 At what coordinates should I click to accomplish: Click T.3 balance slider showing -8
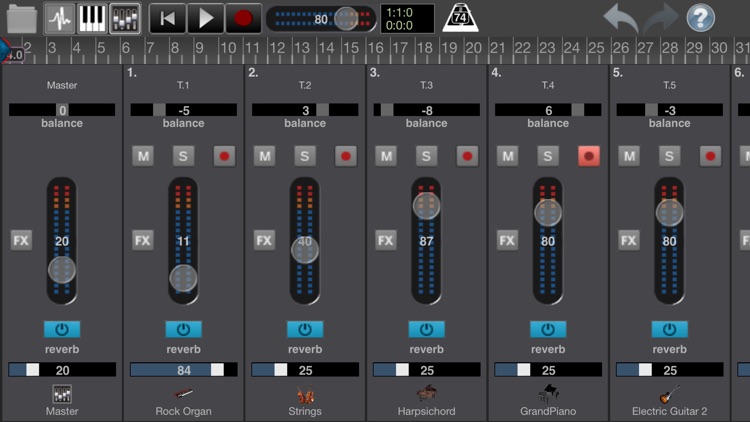coord(427,110)
